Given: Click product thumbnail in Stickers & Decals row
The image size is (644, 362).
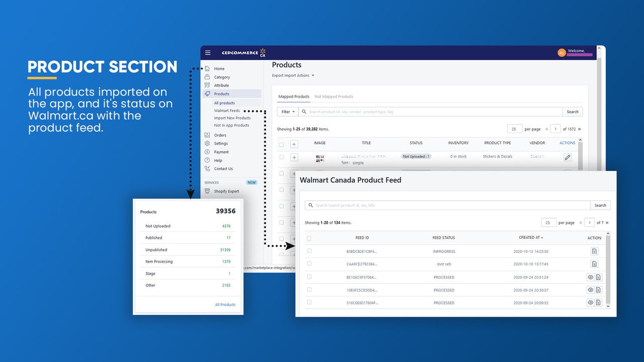Looking at the screenshot, I should pos(320,158).
